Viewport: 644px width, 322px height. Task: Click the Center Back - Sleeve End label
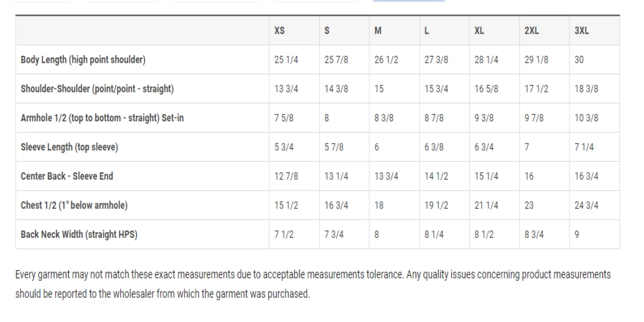(67, 176)
